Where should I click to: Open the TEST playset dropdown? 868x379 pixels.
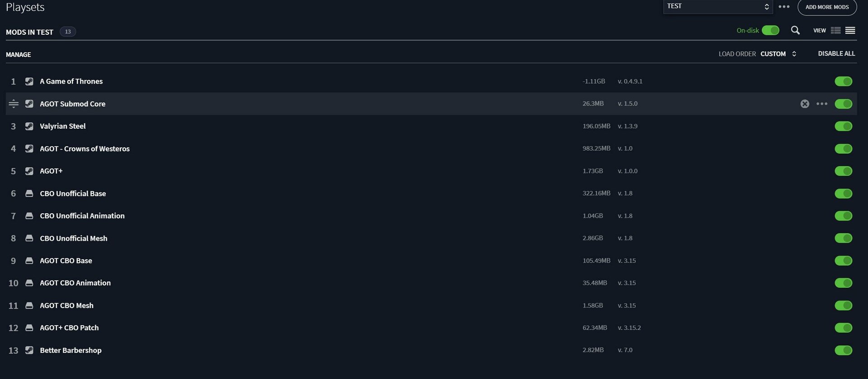718,6
